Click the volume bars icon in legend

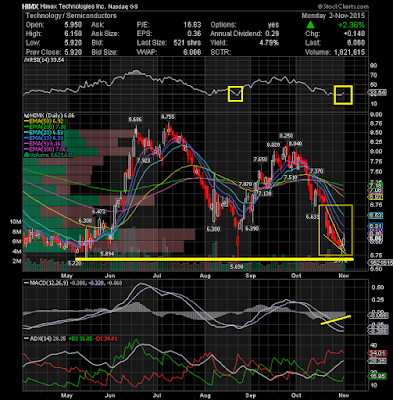pyautogui.click(x=25, y=155)
